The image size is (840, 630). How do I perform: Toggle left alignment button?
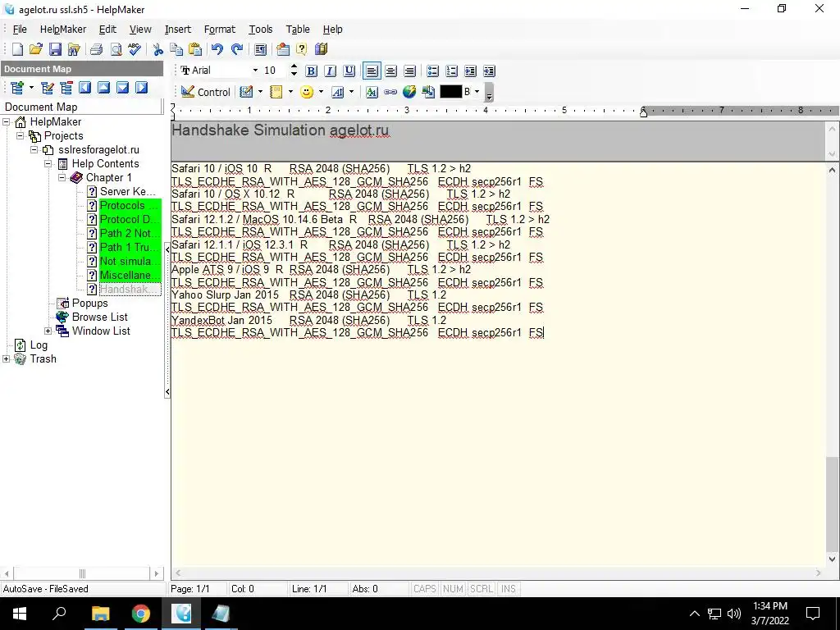point(372,71)
